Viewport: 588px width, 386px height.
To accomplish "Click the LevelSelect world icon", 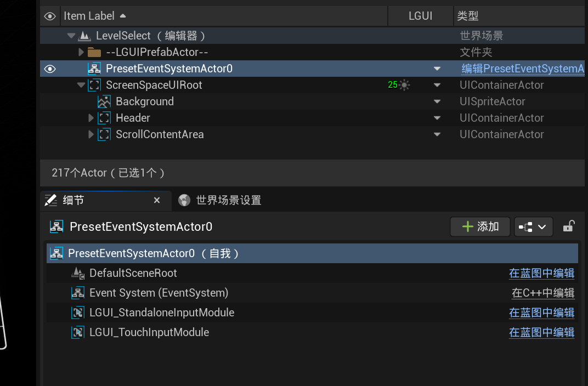I will [x=84, y=36].
